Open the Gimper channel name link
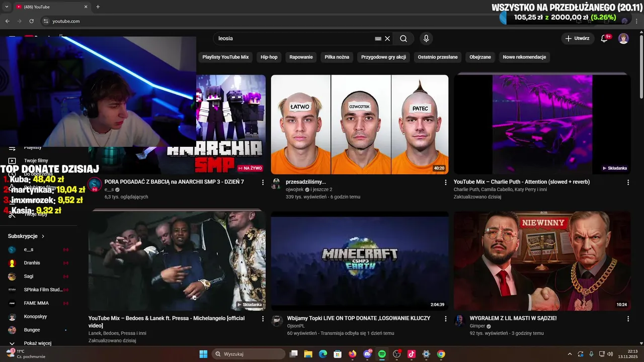The image size is (644, 362). click(477, 326)
